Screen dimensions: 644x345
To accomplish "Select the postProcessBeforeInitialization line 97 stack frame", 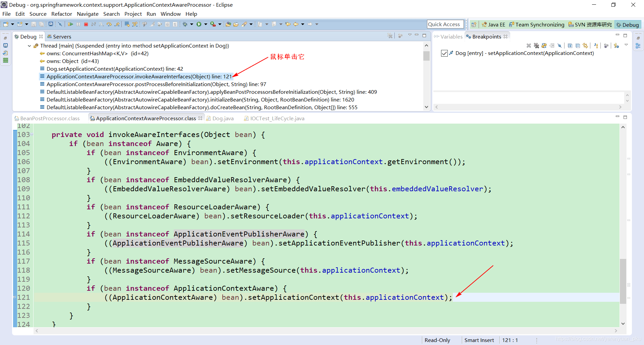I will click(x=156, y=84).
